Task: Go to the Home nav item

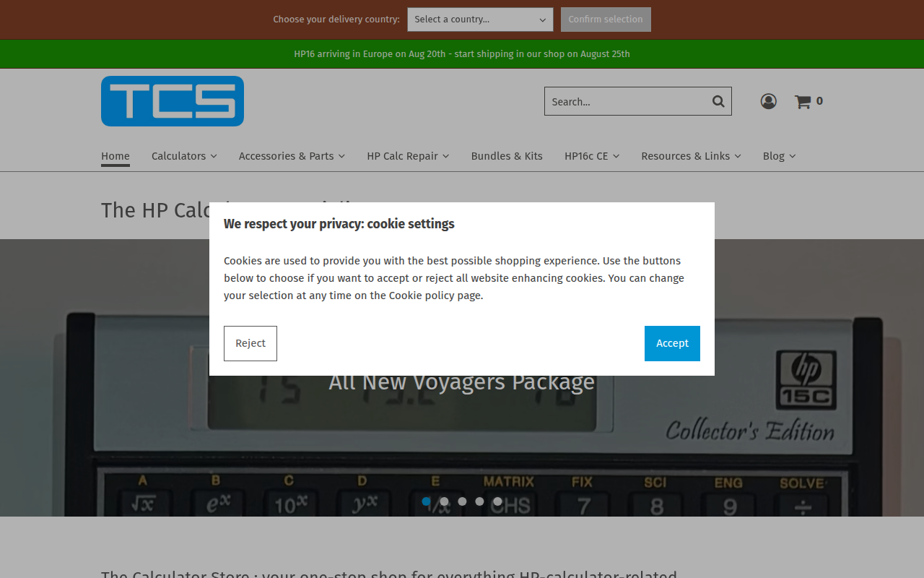Action: [x=115, y=156]
